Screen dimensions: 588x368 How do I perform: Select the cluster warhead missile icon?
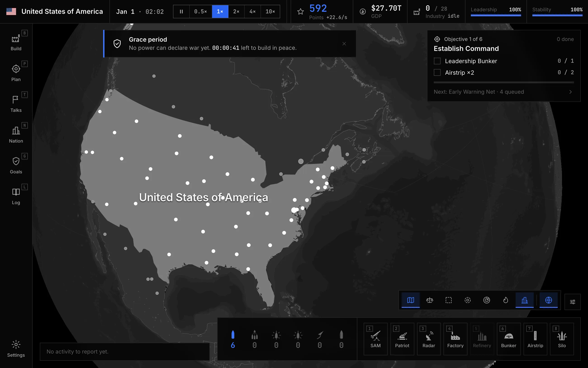(x=255, y=339)
